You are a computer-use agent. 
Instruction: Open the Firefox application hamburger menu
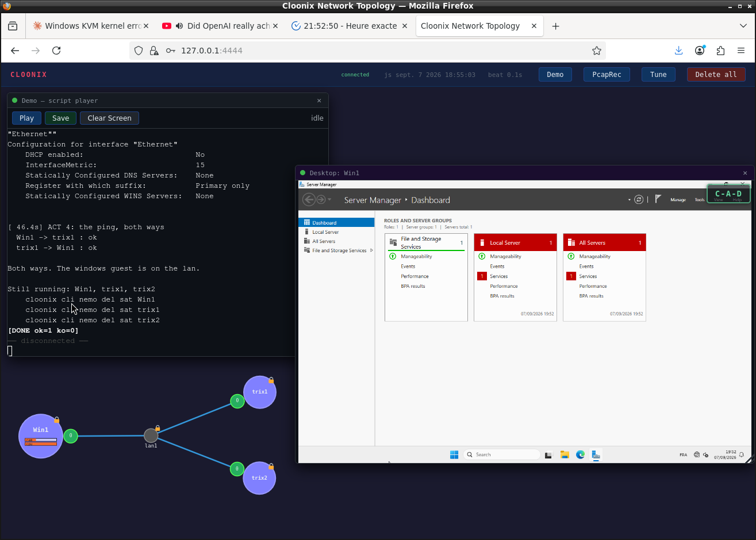(741, 51)
